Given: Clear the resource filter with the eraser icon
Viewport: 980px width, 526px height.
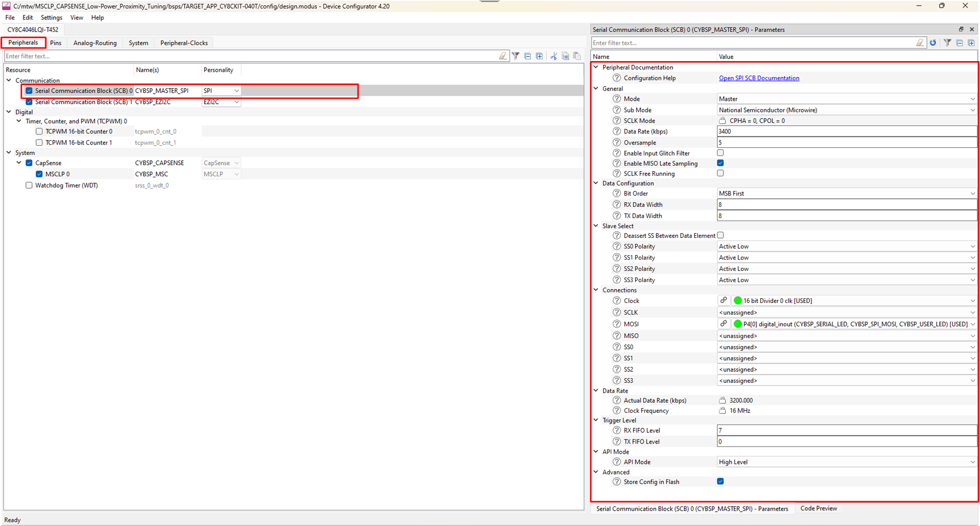Looking at the screenshot, I should click(503, 56).
